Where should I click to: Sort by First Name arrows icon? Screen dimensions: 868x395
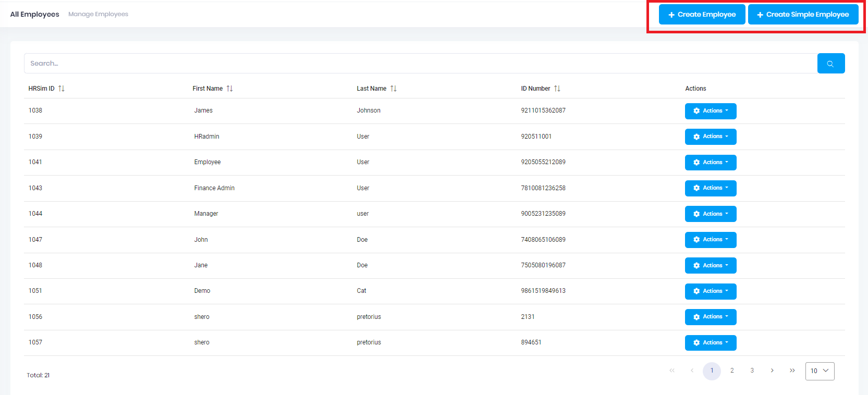(x=230, y=89)
